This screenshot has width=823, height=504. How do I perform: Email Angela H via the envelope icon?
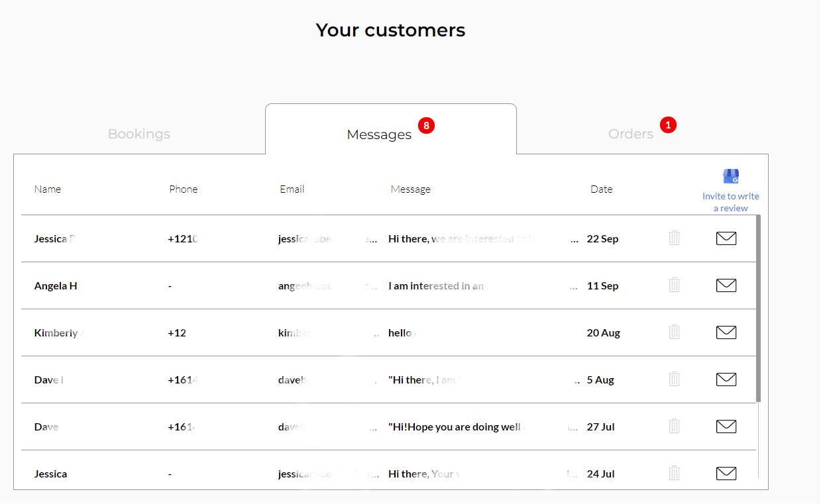[x=726, y=285]
